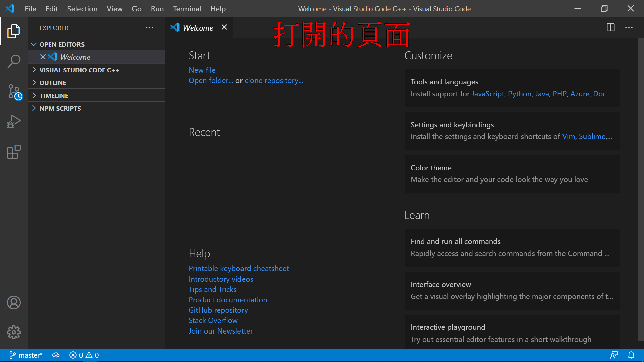Click the Accounts icon
Image resolution: width=644 pixels, height=362 pixels.
(14, 303)
